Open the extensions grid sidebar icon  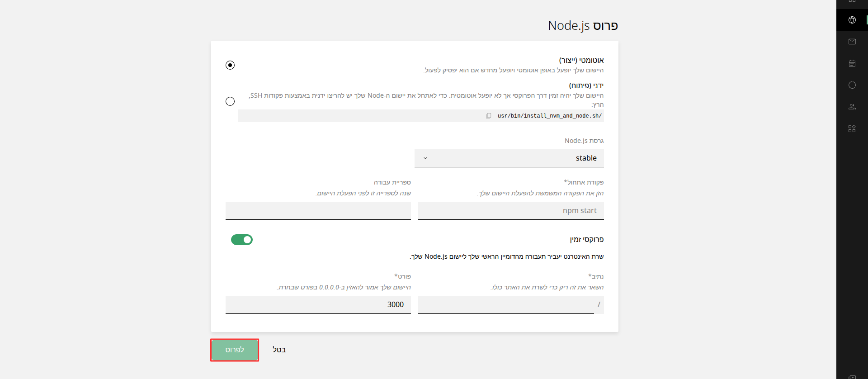(x=852, y=128)
